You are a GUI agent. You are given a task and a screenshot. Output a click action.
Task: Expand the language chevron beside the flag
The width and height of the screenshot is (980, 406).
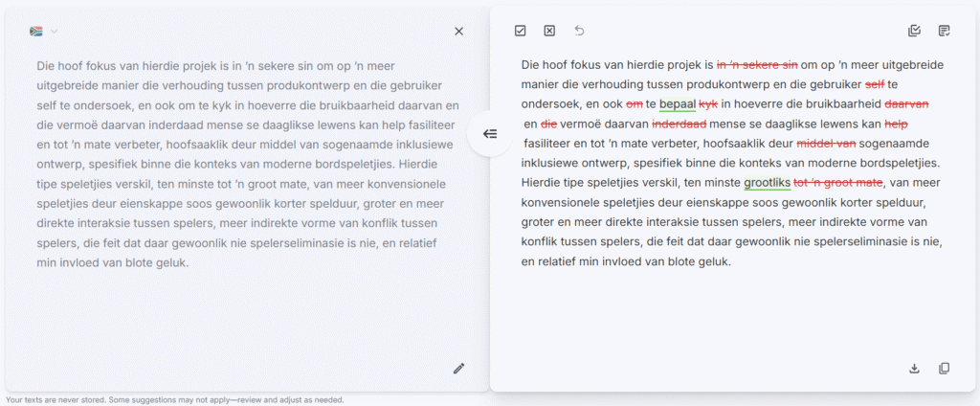click(x=55, y=32)
